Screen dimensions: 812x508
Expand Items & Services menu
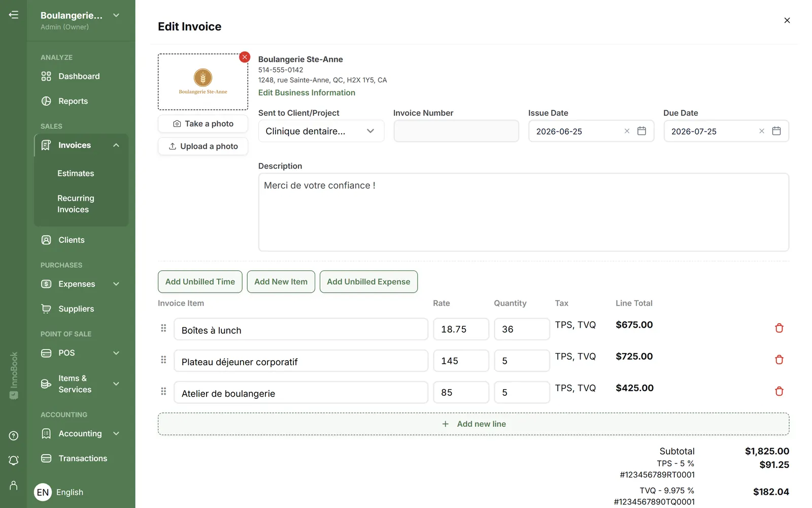click(116, 384)
